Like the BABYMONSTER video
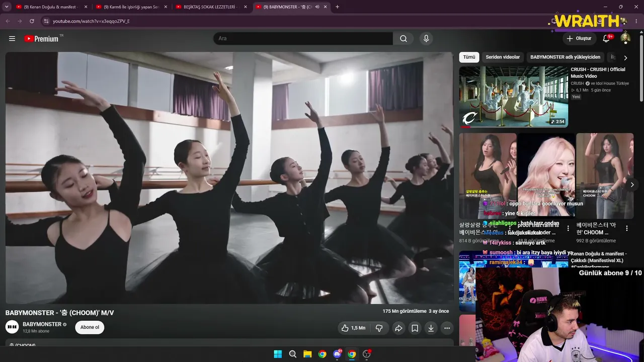 tap(353, 328)
